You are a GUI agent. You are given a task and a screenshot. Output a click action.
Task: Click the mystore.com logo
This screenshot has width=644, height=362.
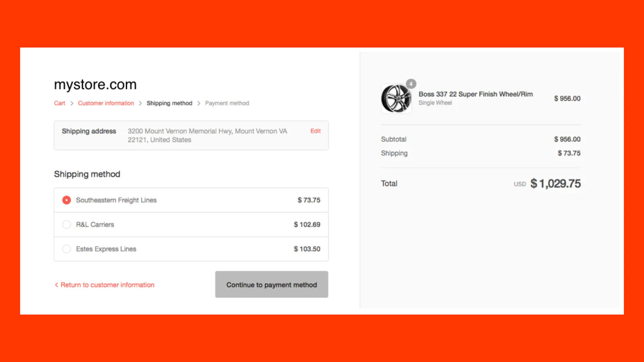pos(95,84)
